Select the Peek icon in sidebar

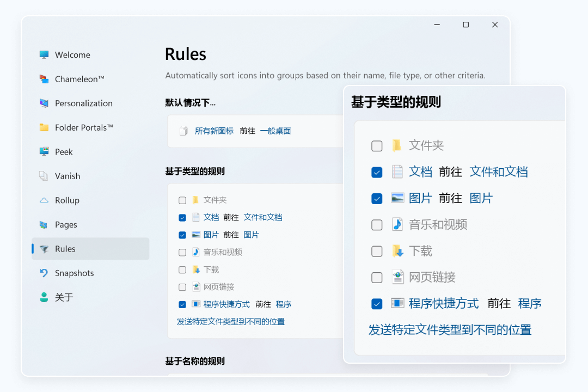[x=44, y=151]
